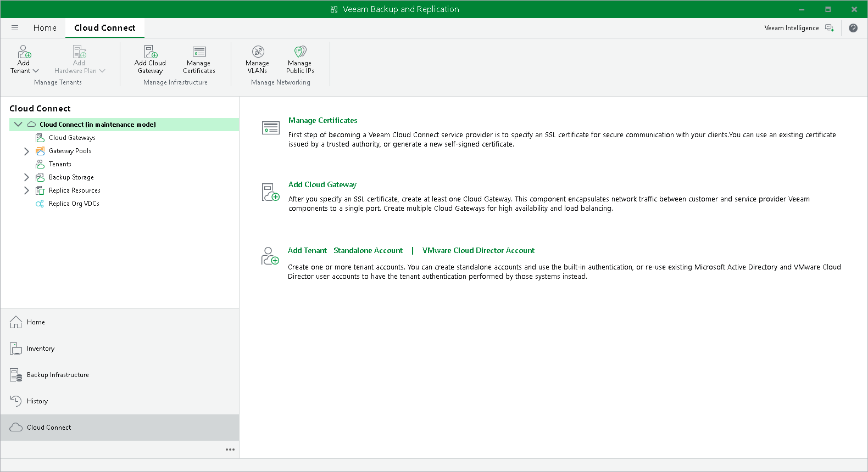Click the Veeam app icon in title bar
Viewport: 868px width, 472px height.
tap(334, 9)
